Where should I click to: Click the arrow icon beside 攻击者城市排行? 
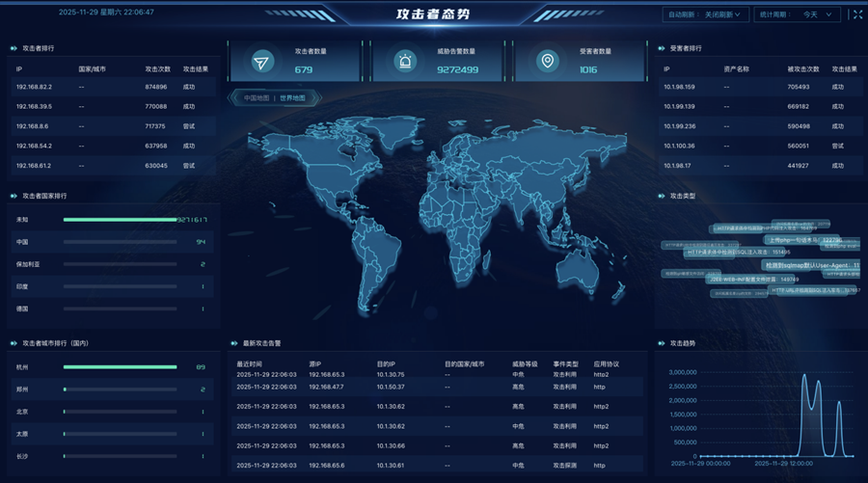pyautogui.click(x=14, y=343)
